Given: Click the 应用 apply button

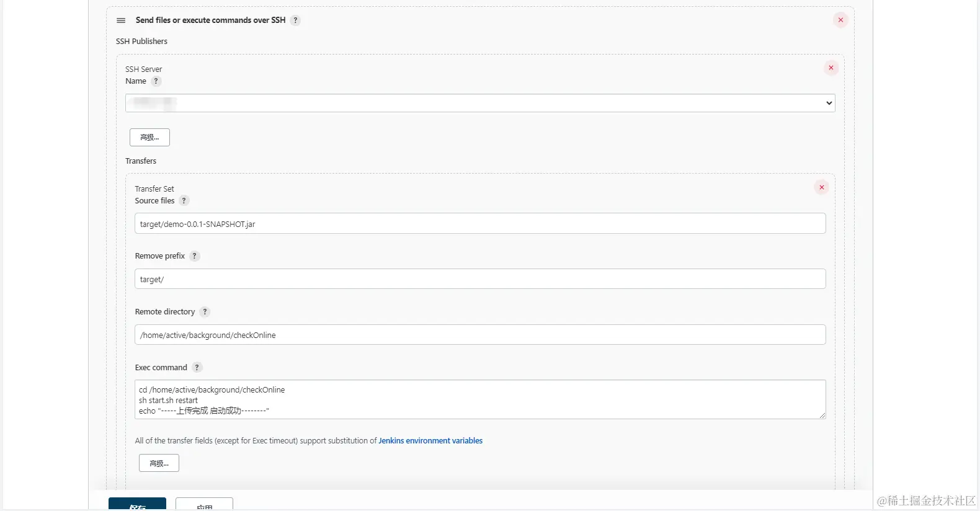Looking at the screenshot, I should tap(204, 505).
